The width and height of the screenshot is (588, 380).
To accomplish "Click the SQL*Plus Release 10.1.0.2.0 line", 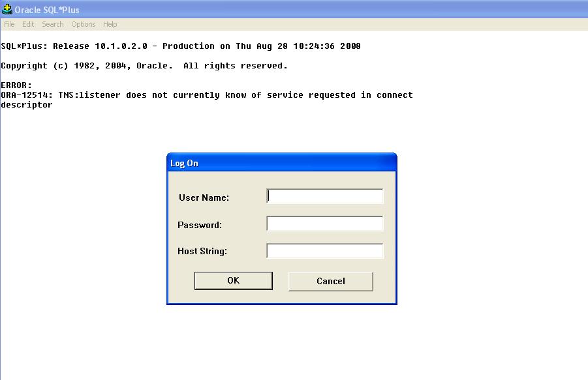I will (180, 46).
